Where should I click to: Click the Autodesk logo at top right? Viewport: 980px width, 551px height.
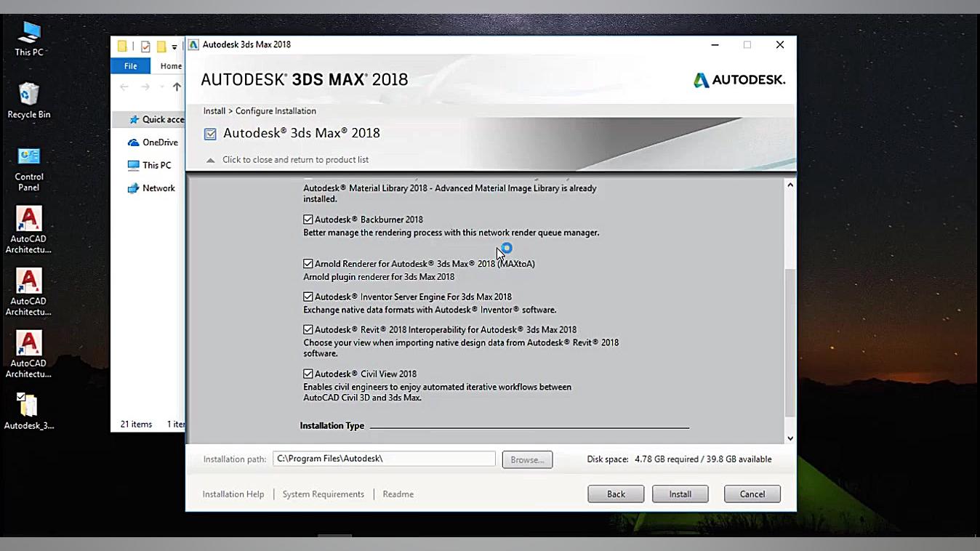pos(739,80)
